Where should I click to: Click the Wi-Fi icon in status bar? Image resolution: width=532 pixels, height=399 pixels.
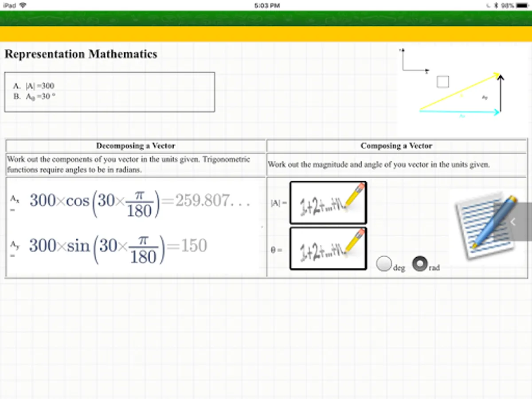[x=23, y=5]
